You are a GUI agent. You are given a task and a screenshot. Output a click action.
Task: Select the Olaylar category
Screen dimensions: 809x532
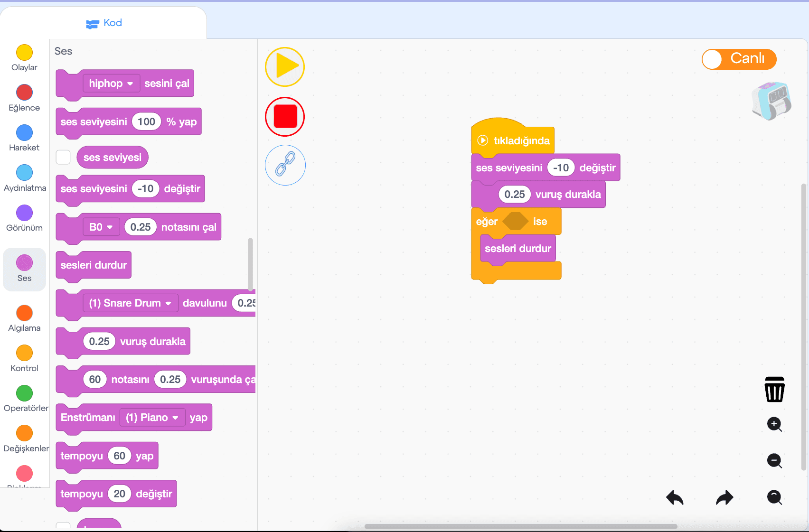click(x=24, y=58)
